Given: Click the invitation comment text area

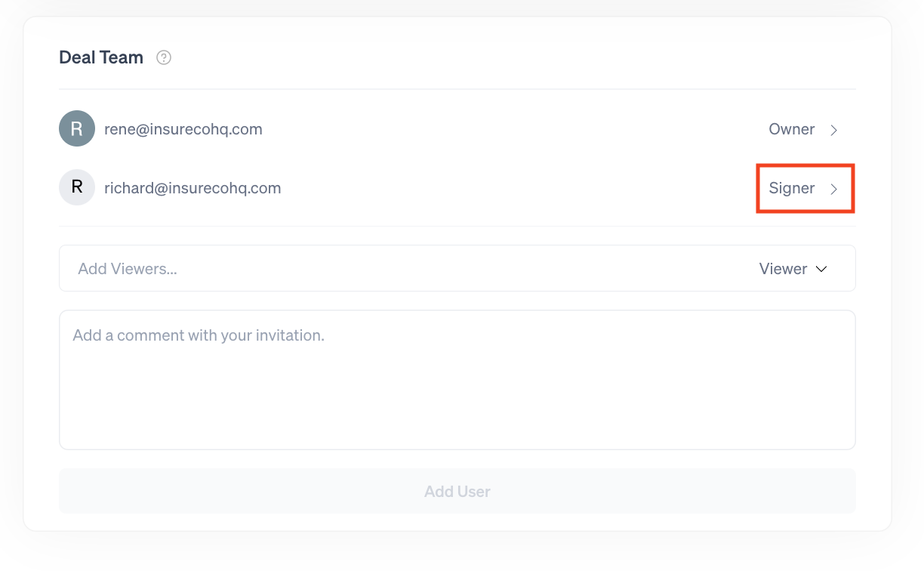Looking at the screenshot, I should click(x=457, y=380).
